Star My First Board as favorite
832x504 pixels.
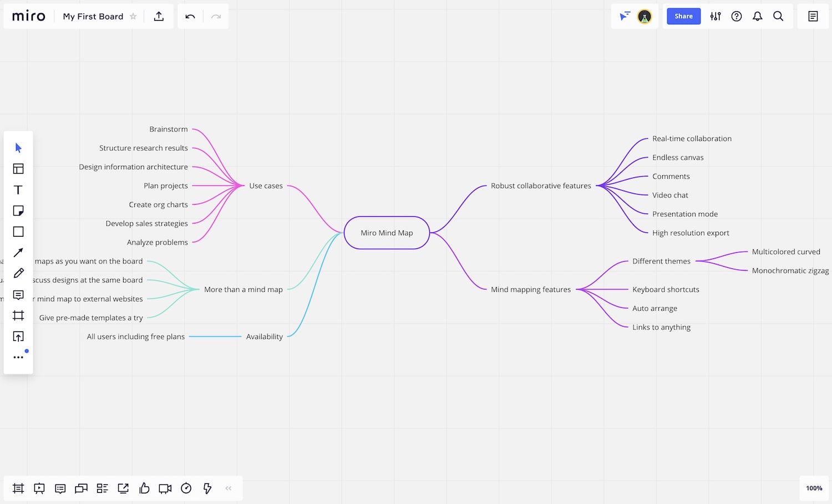point(133,16)
